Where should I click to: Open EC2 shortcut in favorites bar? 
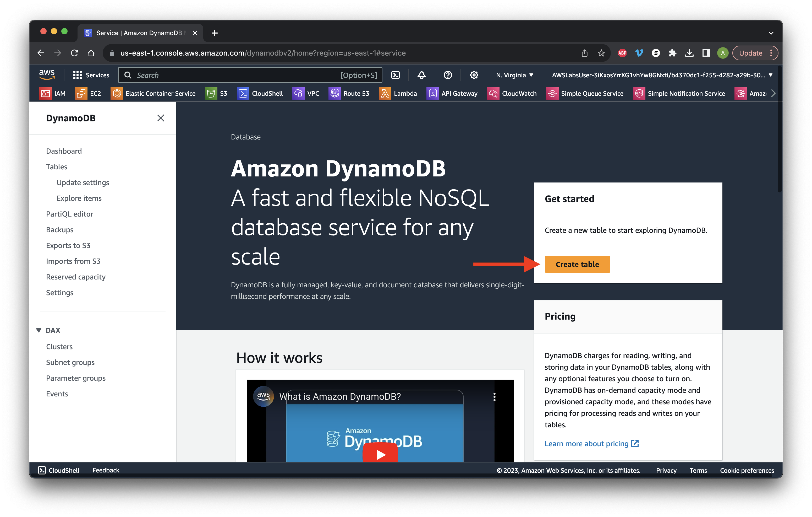[88, 94]
